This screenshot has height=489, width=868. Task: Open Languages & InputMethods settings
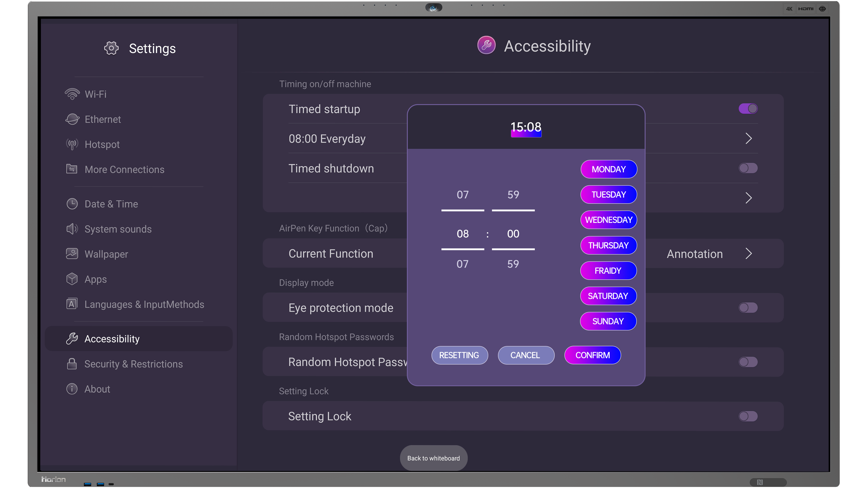coord(144,304)
